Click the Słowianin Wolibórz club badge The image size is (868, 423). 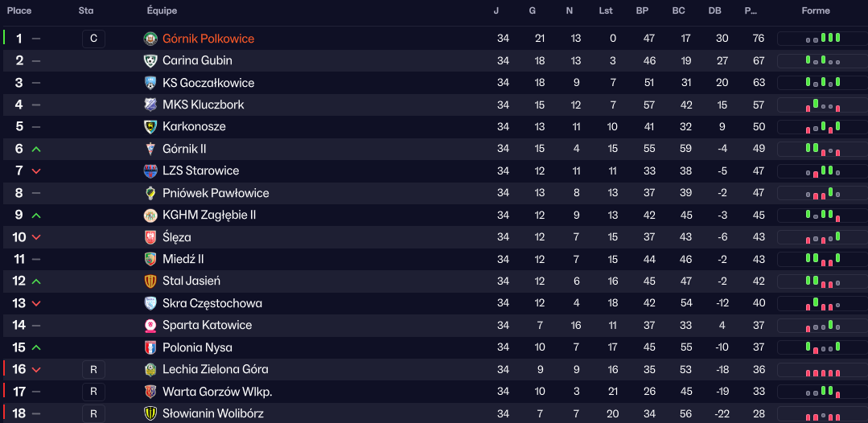point(150,413)
